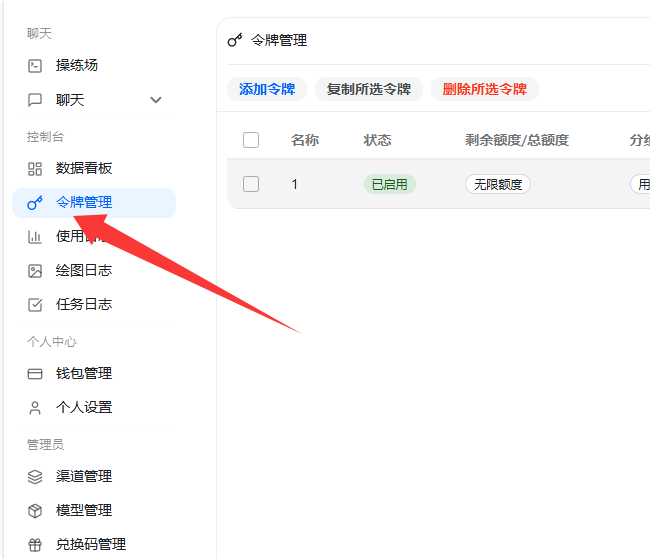The height and width of the screenshot is (559, 650).
Task: Click the key icon in page header
Action: click(x=235, y=40)
